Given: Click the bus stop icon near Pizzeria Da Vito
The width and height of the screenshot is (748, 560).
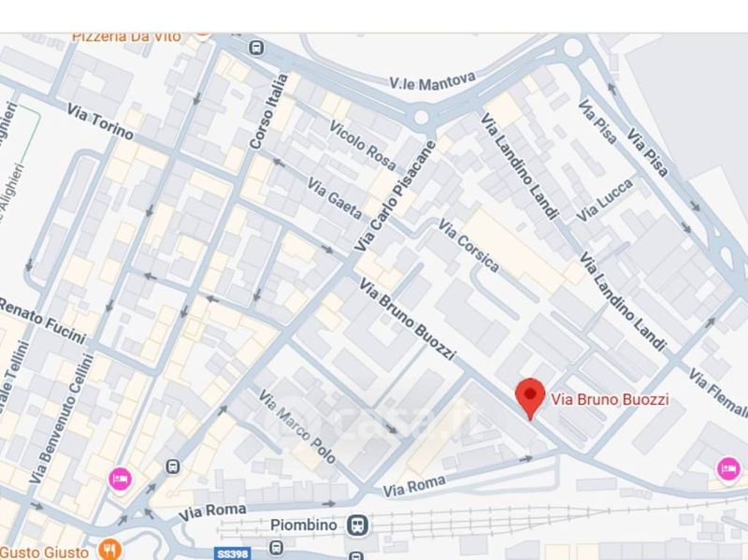Looking at the screenshot, I should [x=256, y=48].
